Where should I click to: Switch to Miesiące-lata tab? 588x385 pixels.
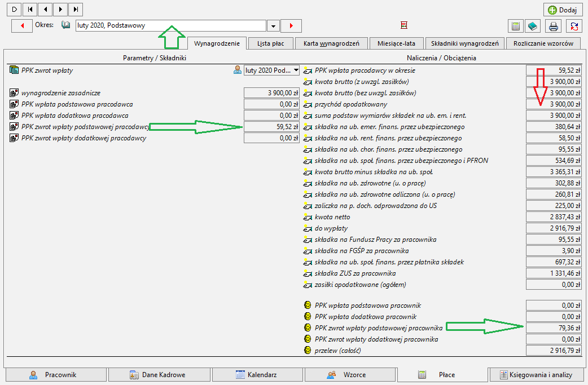pos(396,43)
